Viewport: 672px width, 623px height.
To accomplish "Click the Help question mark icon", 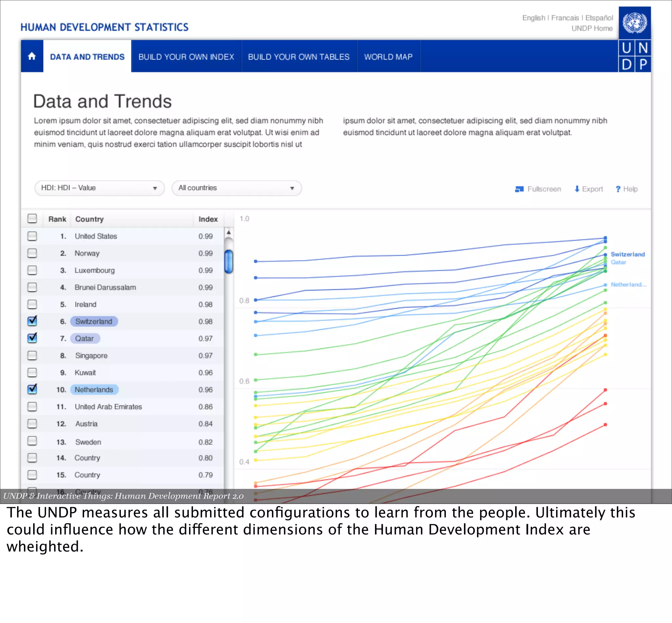I will tap(618, 189).
